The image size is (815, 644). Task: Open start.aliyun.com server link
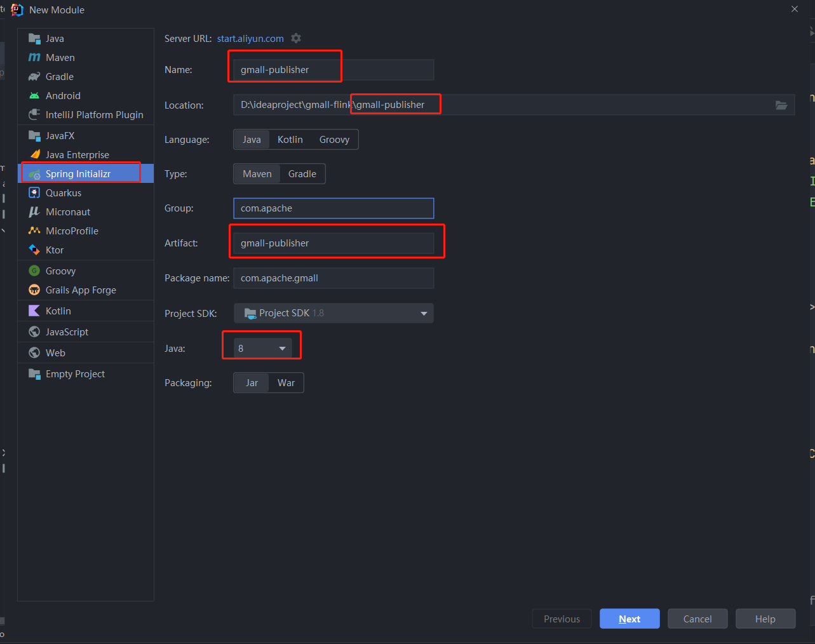point(250,39)
